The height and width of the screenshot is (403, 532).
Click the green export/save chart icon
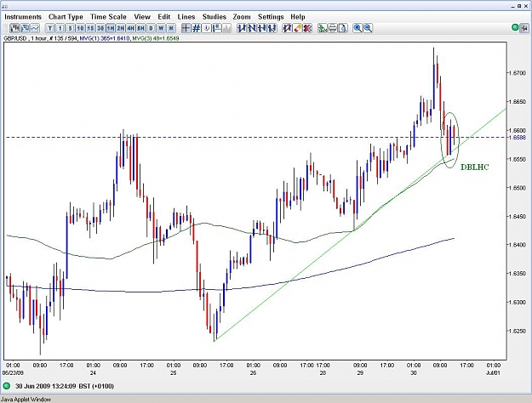[323, 28]
